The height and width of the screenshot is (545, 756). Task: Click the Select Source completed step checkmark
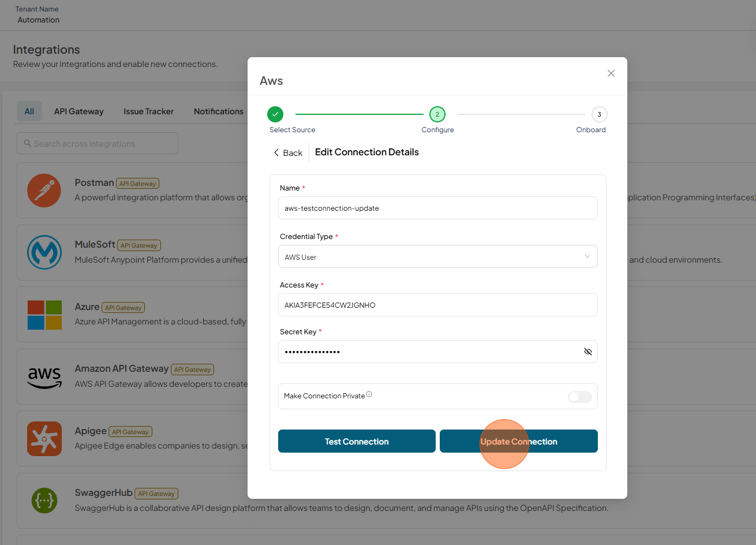(275, 114)
